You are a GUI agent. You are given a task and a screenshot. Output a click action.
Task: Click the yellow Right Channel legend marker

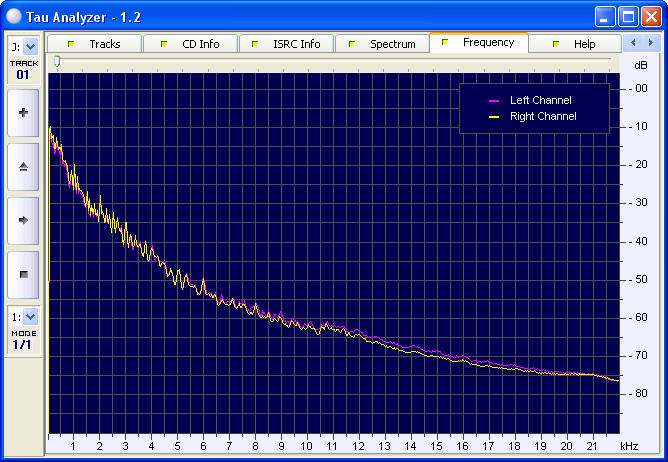coord(494,117)
